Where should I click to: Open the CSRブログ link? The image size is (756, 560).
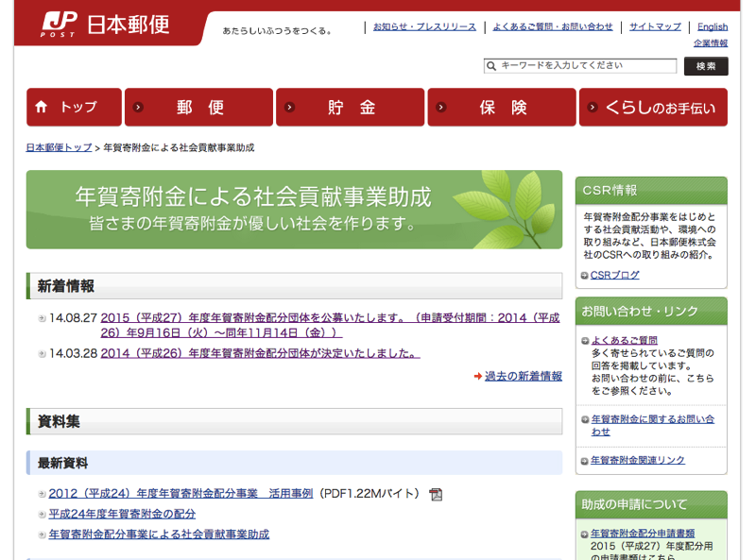pyautogui.click(x=615, y=275)
